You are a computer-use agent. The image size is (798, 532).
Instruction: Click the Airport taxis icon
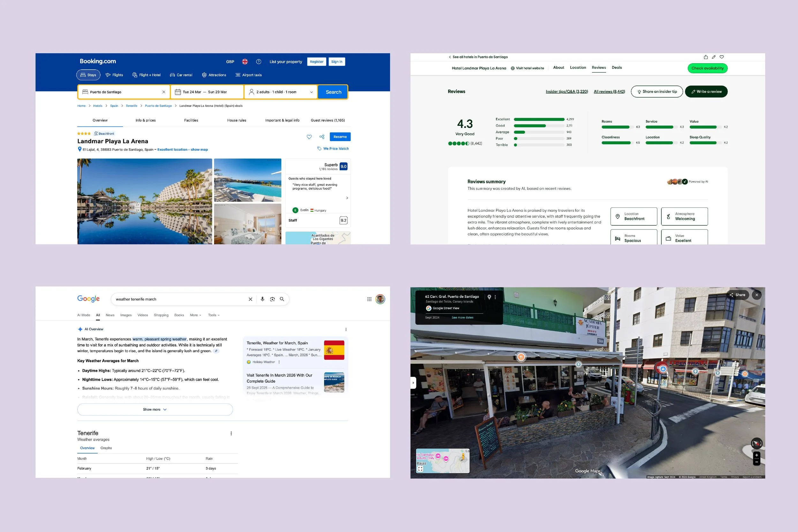[x=238, y=75]
